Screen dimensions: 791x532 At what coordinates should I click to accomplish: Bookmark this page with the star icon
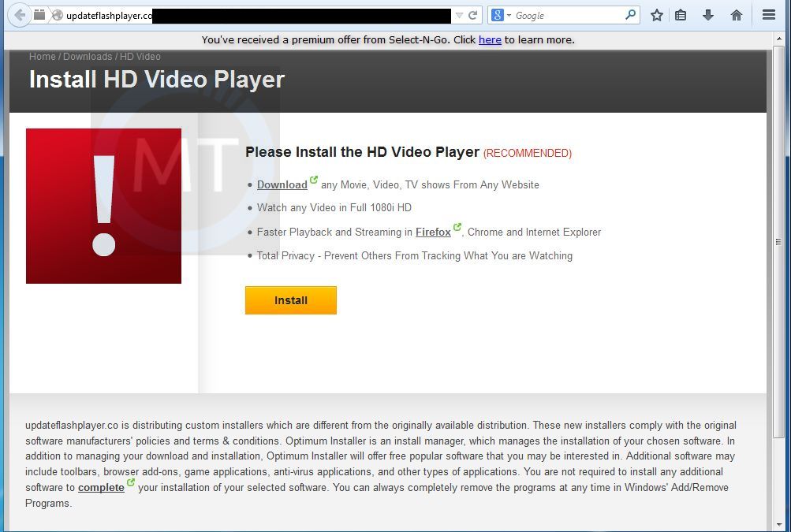656,14
